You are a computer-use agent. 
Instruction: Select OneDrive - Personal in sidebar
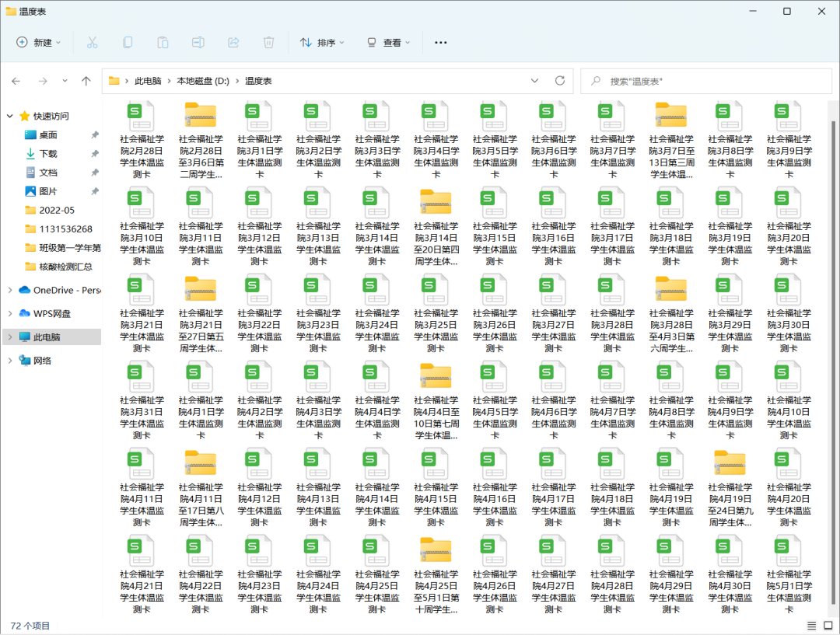pos(67,290)
